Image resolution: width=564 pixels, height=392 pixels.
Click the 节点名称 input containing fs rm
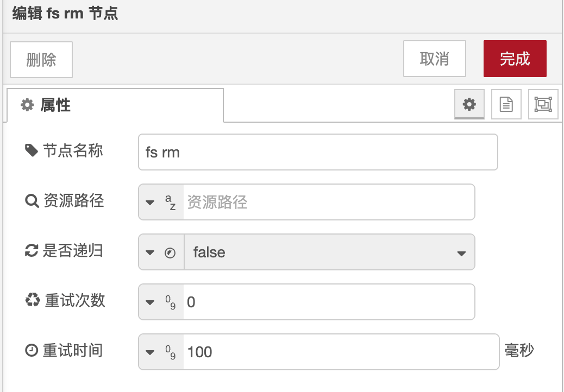point(318,151)
